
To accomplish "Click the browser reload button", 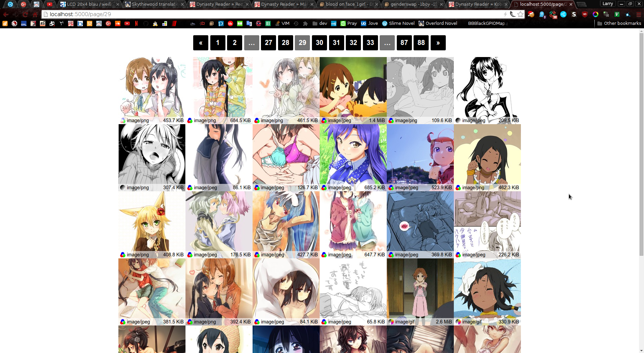I will coord(25,14).
